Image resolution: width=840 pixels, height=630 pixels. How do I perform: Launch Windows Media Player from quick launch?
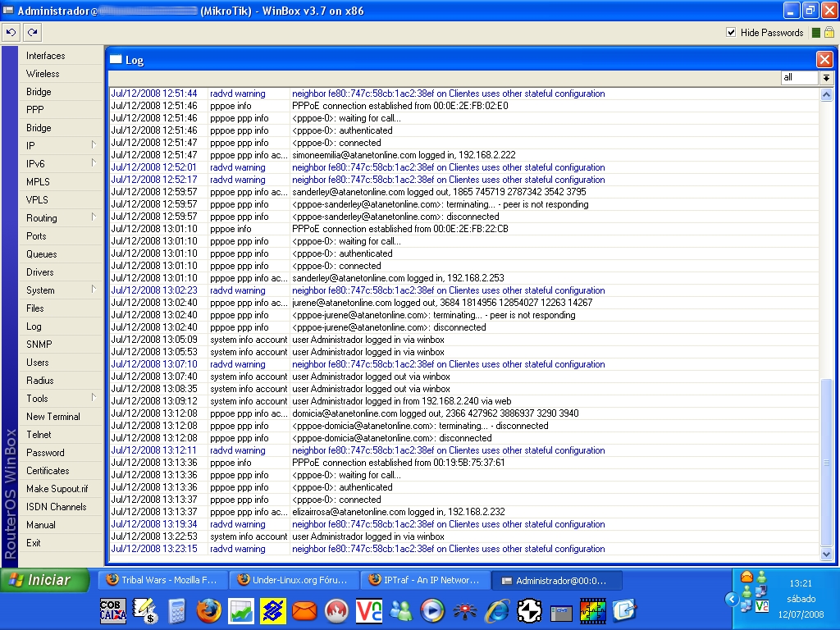tap(432, 610)
